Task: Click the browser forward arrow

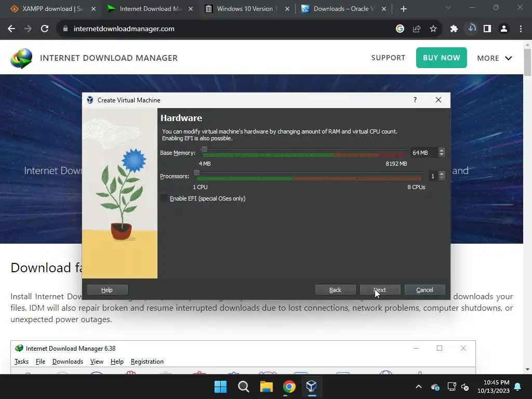Action: click(28, 29)
